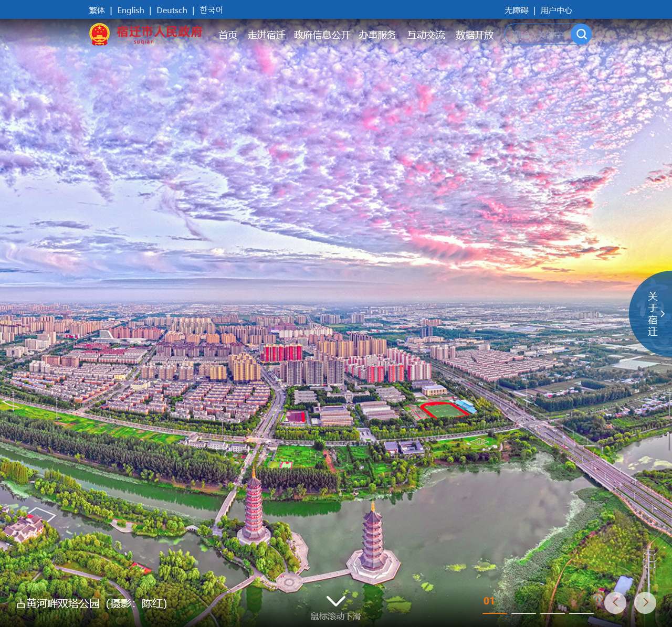Switch language to Deutsch

coord(172,10)
